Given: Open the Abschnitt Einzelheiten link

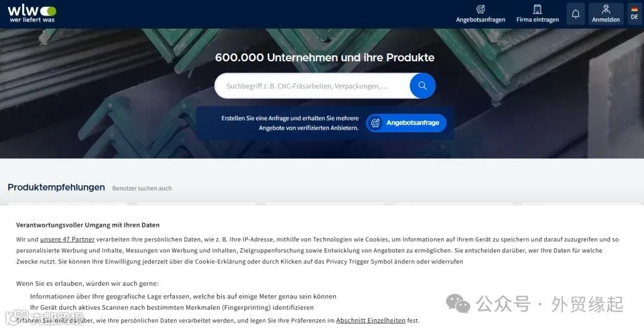Looking at the screenshot, I should pos(371,320).
